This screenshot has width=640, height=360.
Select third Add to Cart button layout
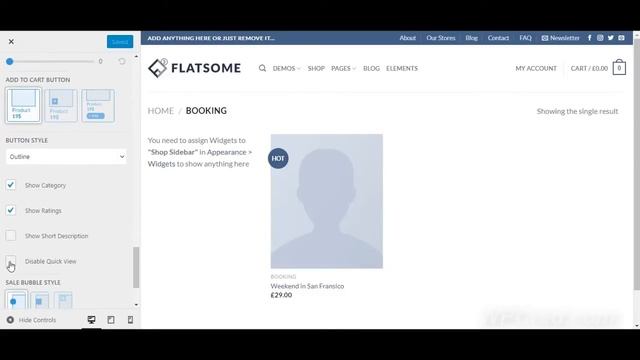98,105
